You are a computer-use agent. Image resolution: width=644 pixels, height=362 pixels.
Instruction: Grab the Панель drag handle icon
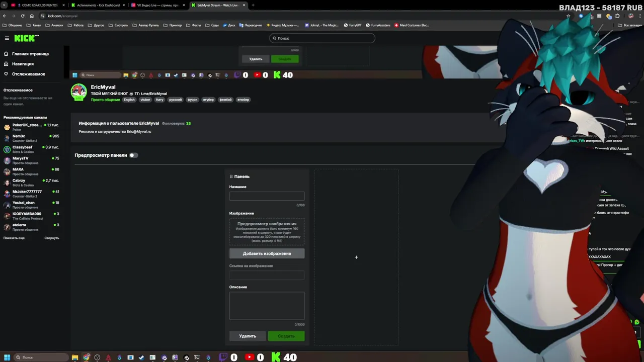[231, 176]
